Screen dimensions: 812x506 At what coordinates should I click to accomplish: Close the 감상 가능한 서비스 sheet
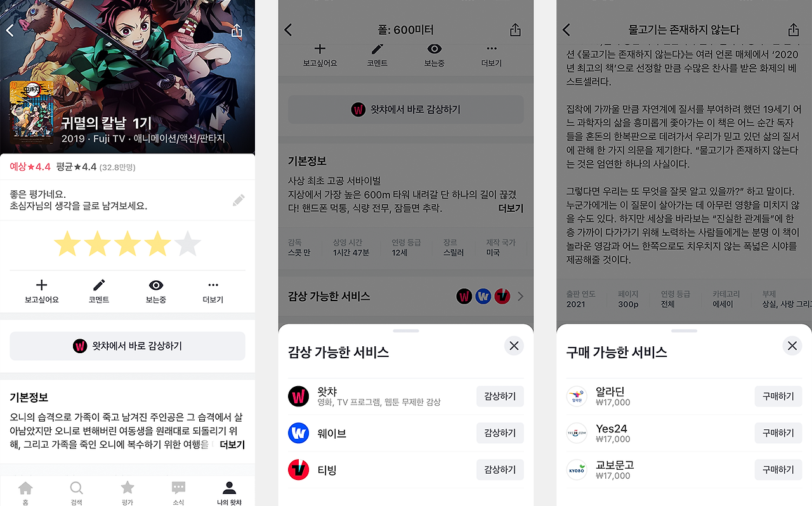(x=514, y=346)
